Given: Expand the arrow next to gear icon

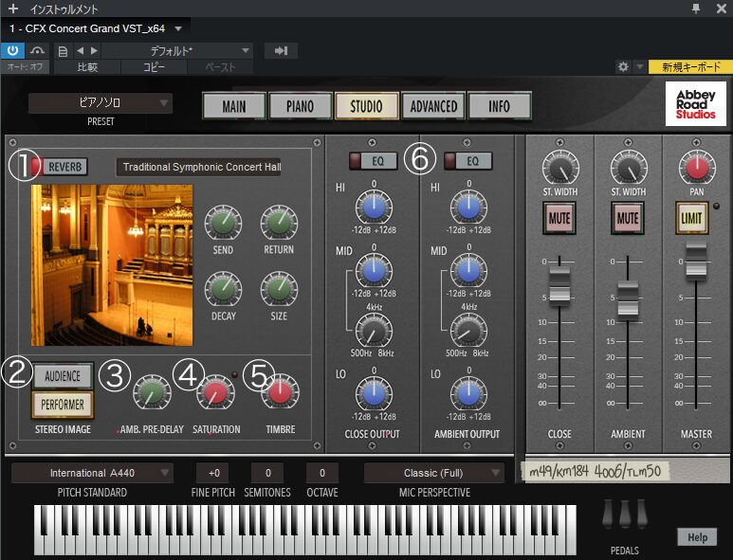Looking at the screenshot, I should pos(639,66).
